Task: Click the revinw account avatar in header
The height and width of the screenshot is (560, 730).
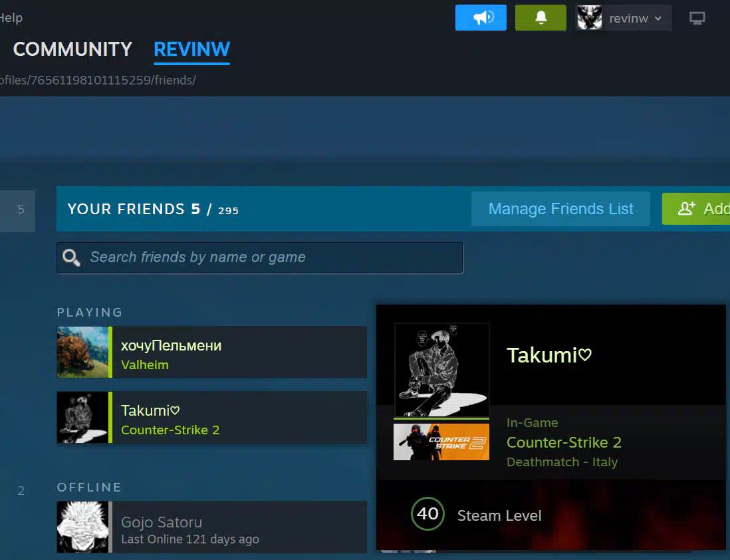Action: pos(590,18)
